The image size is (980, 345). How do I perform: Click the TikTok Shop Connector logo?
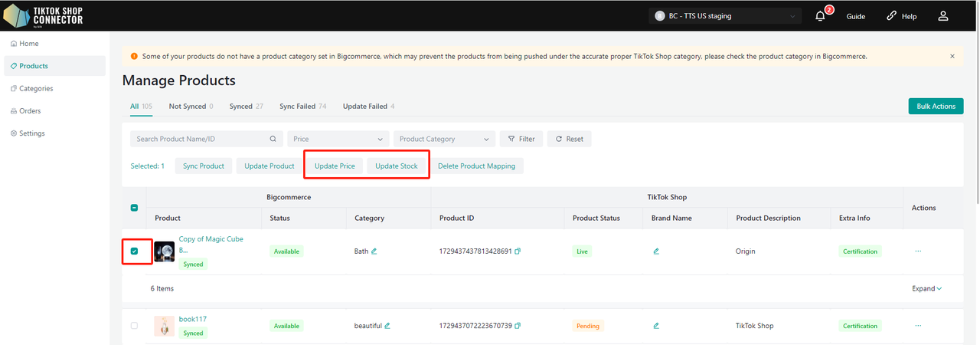[x=44, y=15]
